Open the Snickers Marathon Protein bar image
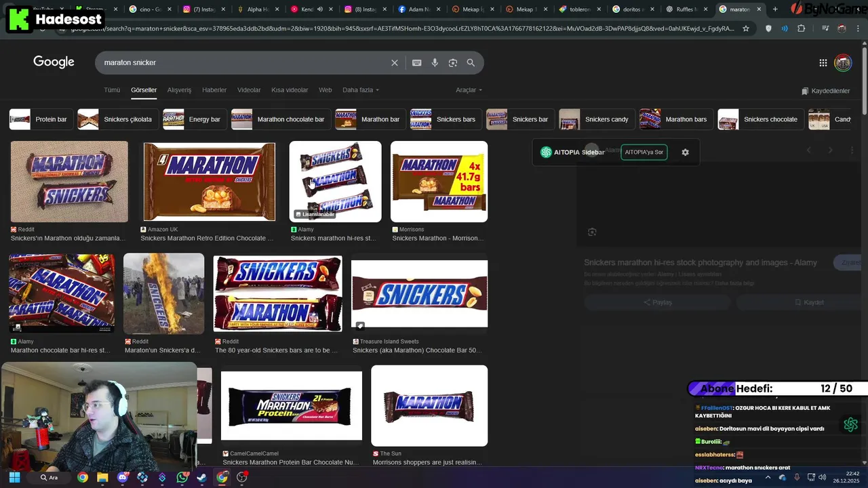The width and height of the screenshot is (868, 488). pos(292,406)
